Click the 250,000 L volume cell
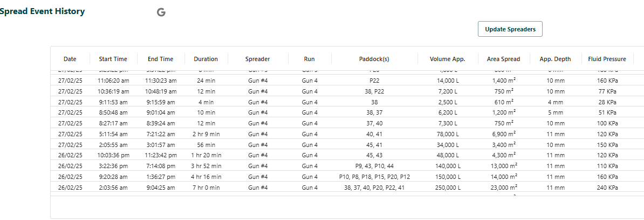Image resolution: width=644 pixels, height=220 pixels. point(447,188)
